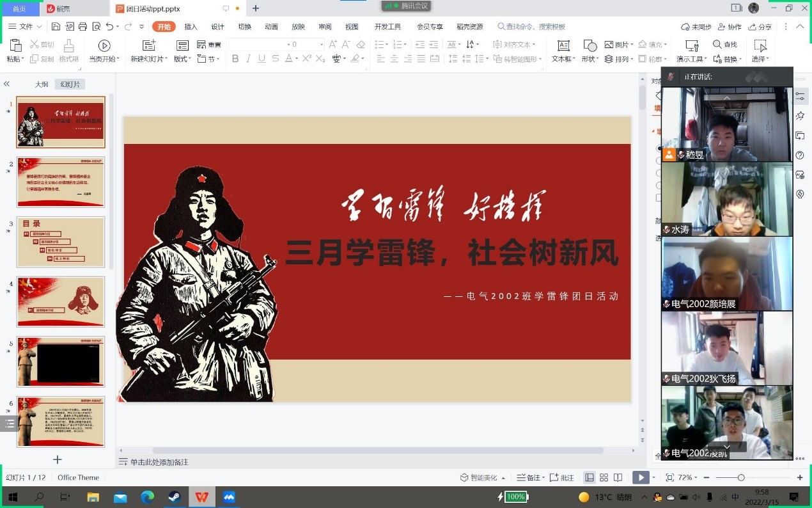Click the 新建幻灯片 new slide icon
The width and height of the screenshot is (812, 508).
click(x=148, y=45)
